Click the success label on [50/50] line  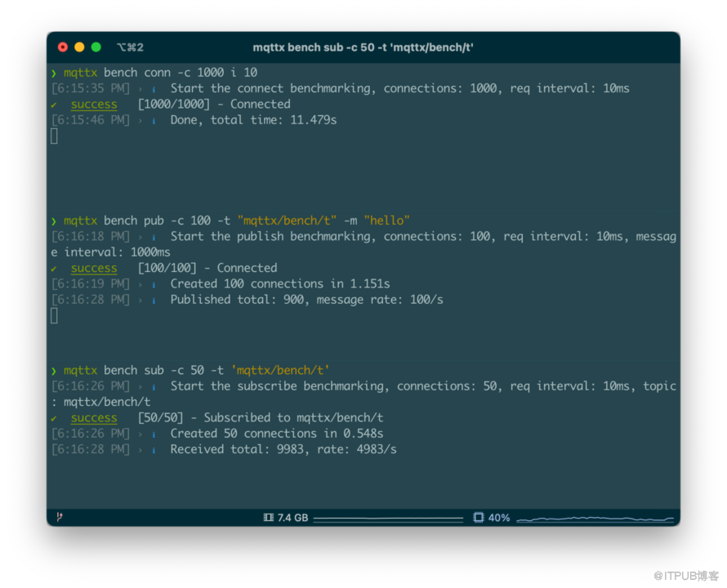coord(94,418)
